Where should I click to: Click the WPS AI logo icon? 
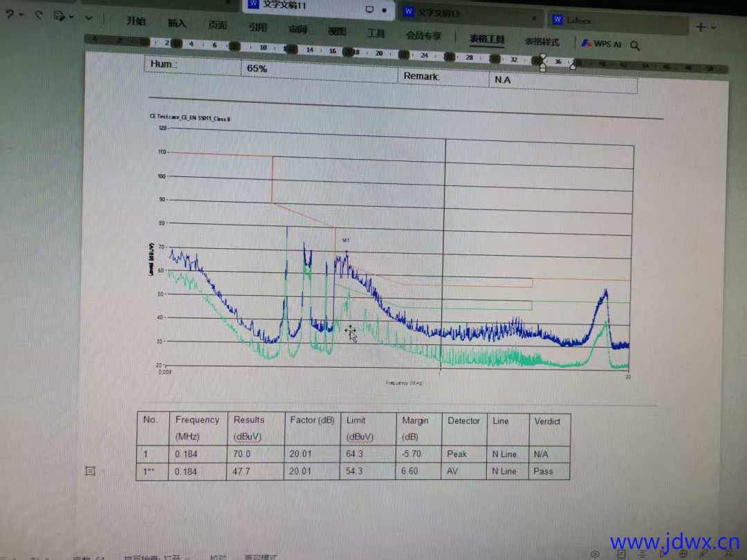[x=585, y=44]
